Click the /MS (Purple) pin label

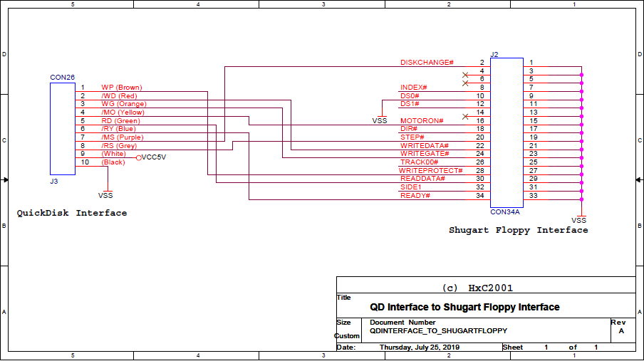123,137
